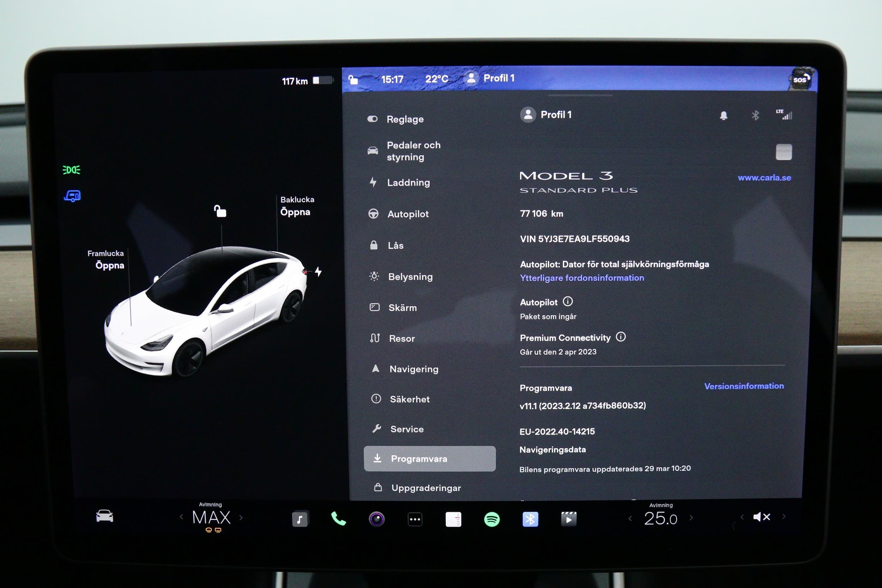Increase passenger temperature right of 25.0
This screenshot has width=882, height=588.
click(691, 517)
